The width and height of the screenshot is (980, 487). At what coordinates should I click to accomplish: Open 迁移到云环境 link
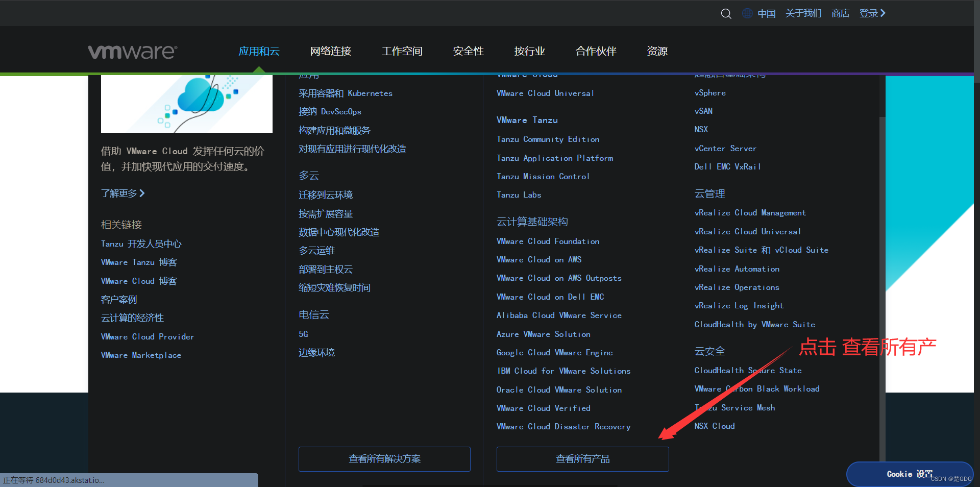[x=326, y=195]
